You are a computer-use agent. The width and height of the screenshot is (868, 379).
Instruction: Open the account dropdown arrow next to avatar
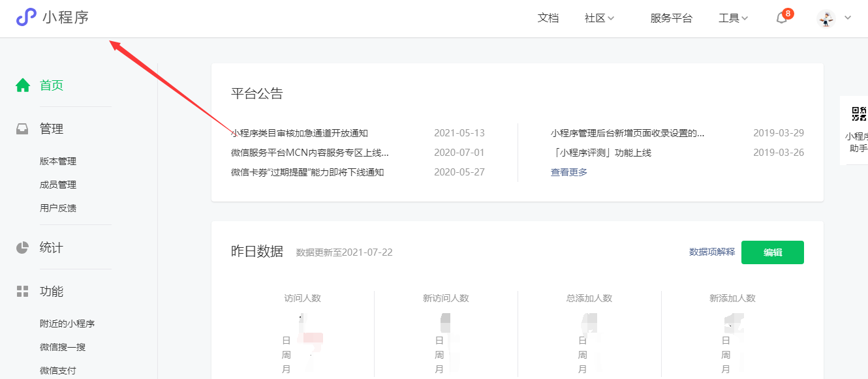click(x=848, y=18)
